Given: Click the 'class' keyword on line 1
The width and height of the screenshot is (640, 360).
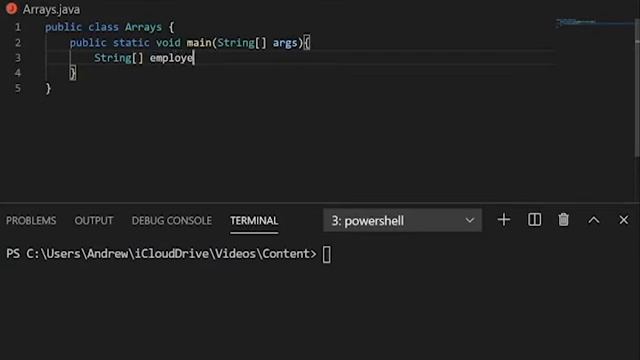Looking at the screenshot, I should pos(103,27).
